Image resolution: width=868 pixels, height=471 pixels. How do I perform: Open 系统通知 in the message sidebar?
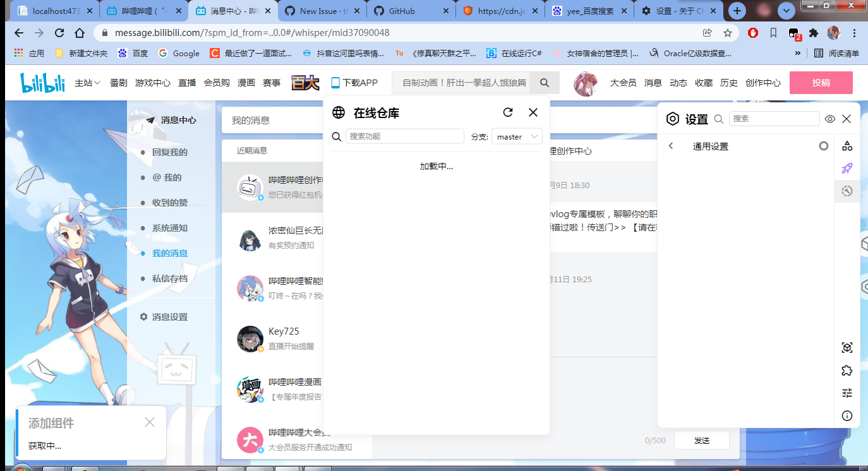click(169, 228)
